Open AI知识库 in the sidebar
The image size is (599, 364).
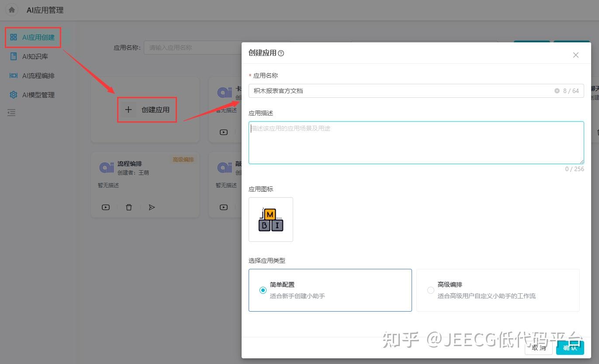point(35,56)
